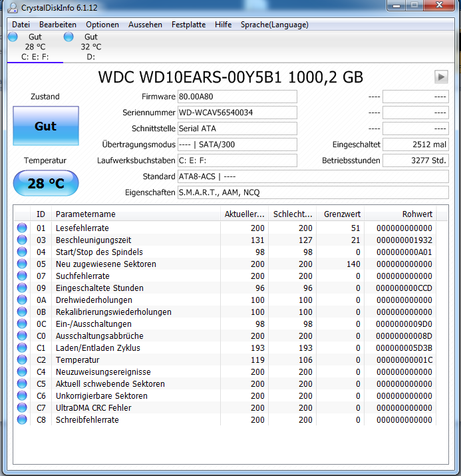The height and width of the screenshot is (476, 461).
Task: Open the Bearbeiten menu
Action: [58, 25]
